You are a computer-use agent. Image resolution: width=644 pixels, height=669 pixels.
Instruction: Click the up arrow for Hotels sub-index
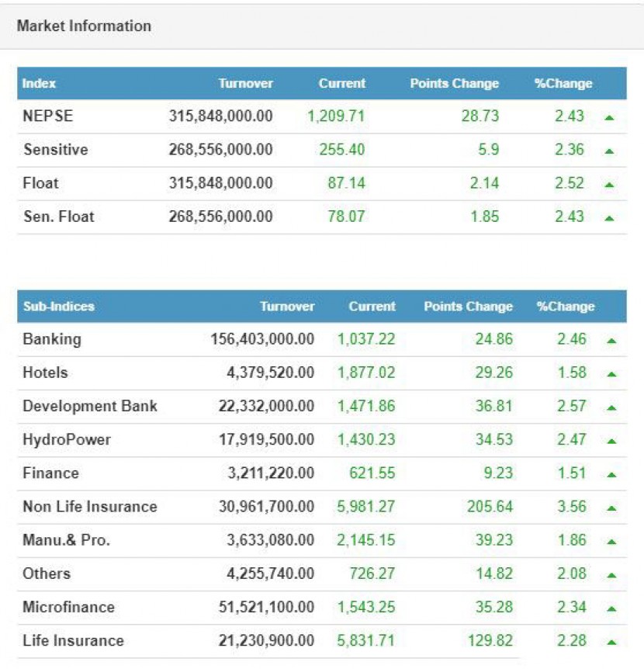tap(611, 373)
